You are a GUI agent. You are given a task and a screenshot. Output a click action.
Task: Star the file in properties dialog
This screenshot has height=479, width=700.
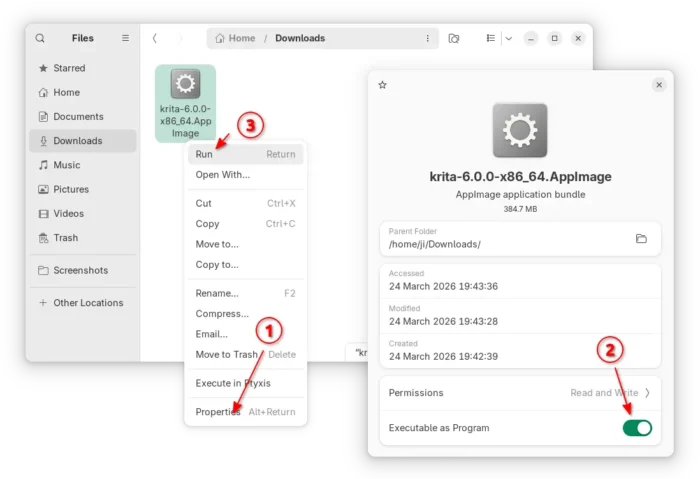[382, 85]
